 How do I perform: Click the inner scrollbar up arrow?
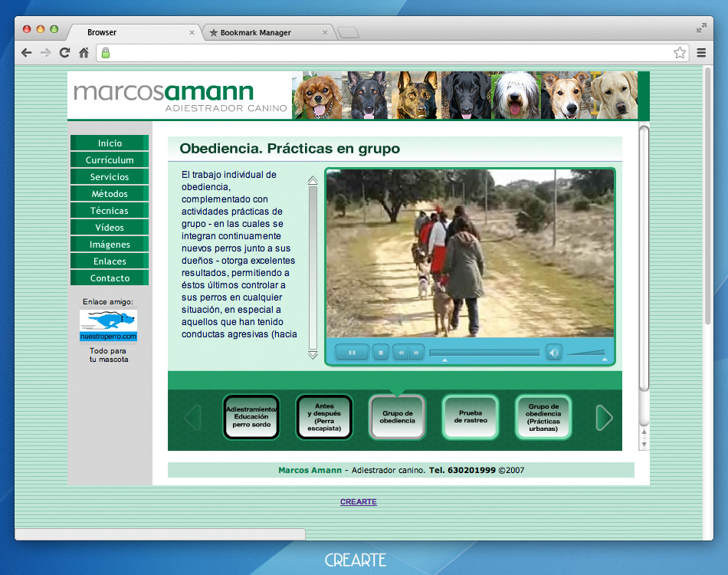point(644,432)
